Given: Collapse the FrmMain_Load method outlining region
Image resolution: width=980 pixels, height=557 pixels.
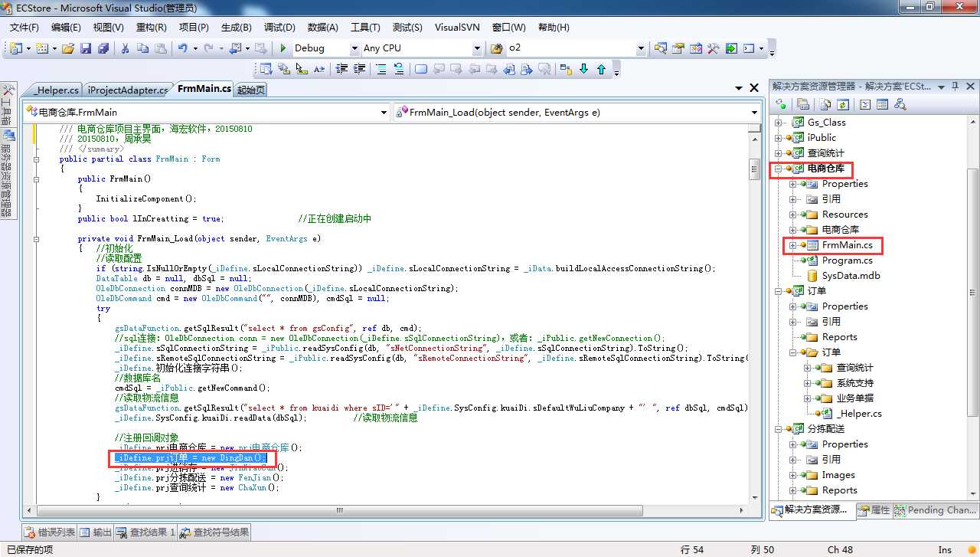Looking at the screenshot, I should 35,238.
